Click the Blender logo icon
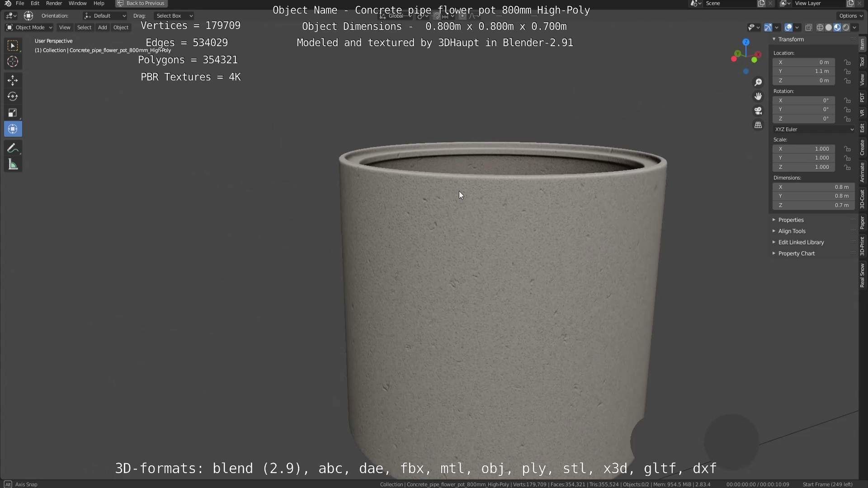 (x=8, y=3)
